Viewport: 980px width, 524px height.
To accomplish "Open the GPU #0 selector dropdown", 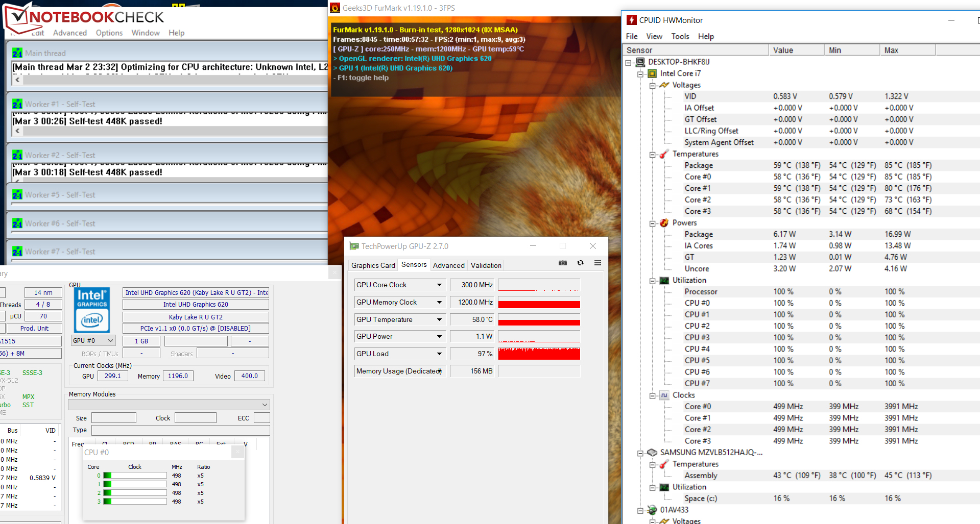I will (x=93, y=340).
